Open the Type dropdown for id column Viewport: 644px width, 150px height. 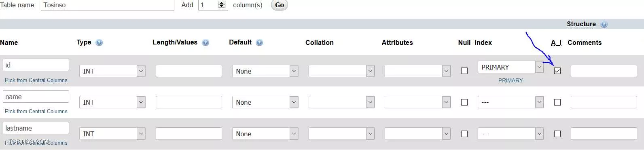(112, 71)
